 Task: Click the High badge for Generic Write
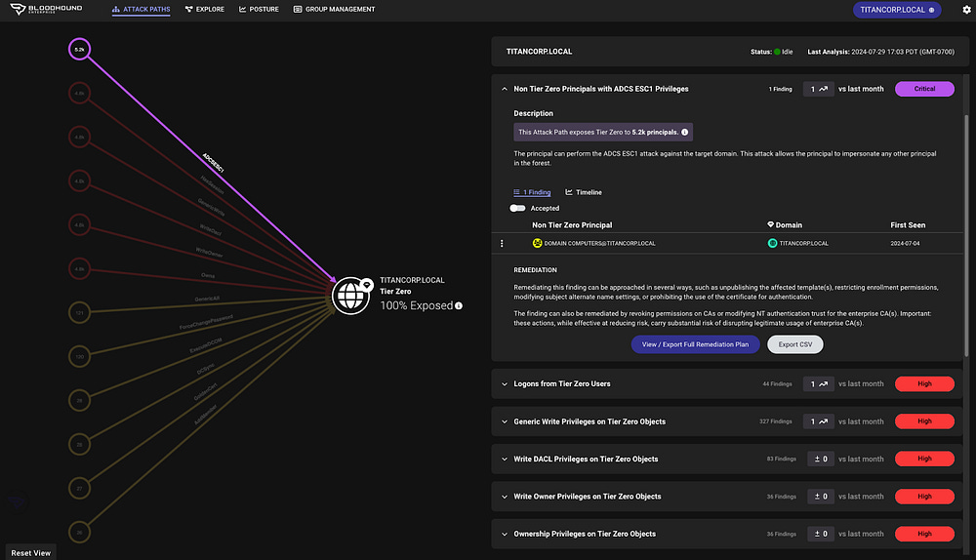(x=924, y=421)
